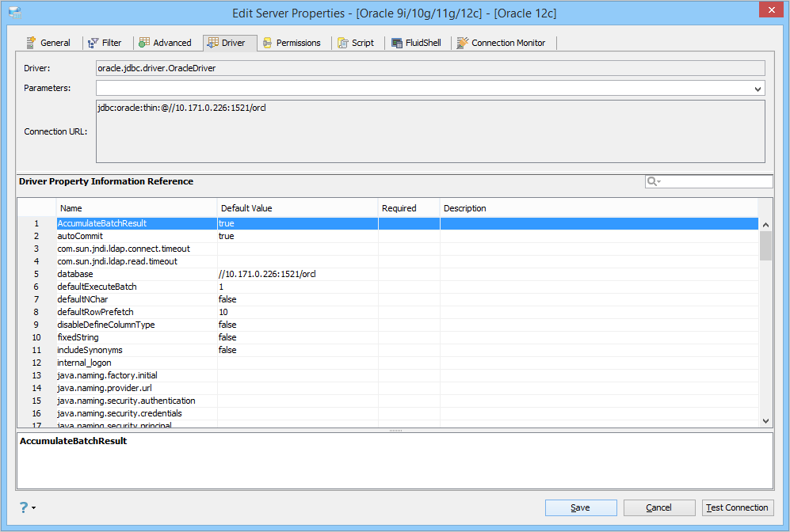This screenshot has height=532, width=790.
Task: Click the Permissions tab icon
Action: 268,43
